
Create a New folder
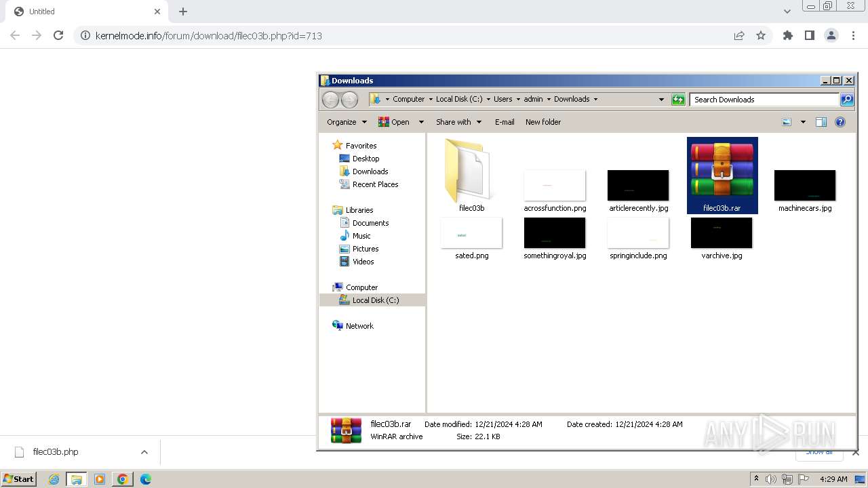click(x=543, y=122)
